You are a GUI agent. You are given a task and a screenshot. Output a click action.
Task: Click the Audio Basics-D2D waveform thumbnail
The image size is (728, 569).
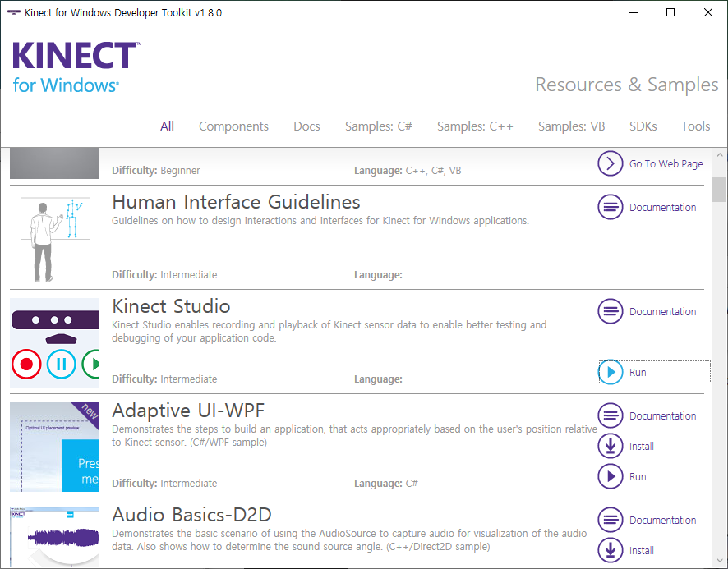pyautogui.click(x=55, y=536)
